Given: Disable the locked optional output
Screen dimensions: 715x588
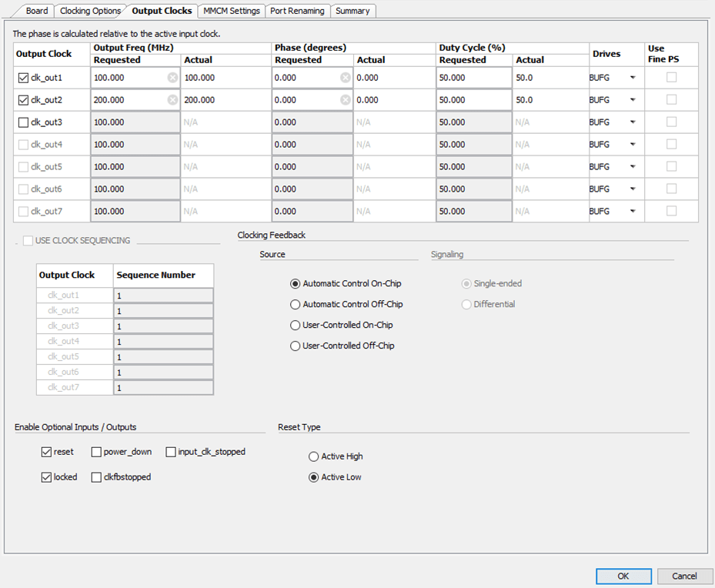Looking at the screenshot, I should point(47,477).
